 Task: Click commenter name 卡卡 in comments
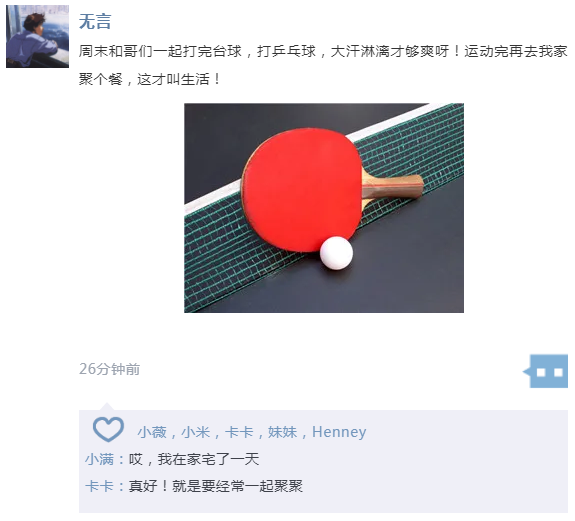pos(99,486)
